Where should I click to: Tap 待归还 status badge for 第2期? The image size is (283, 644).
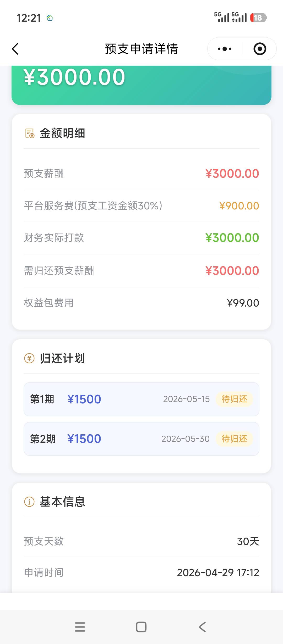tap(234, 439)
